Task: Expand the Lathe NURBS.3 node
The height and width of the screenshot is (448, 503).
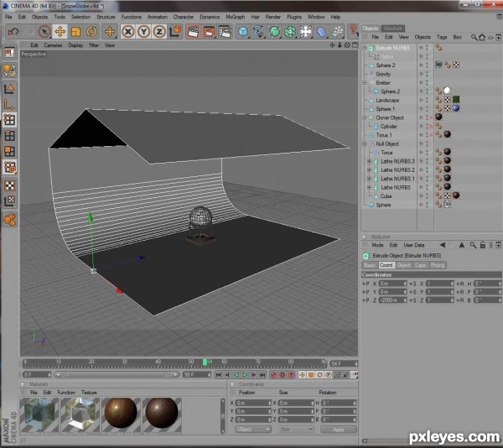Action: [370, 161]
